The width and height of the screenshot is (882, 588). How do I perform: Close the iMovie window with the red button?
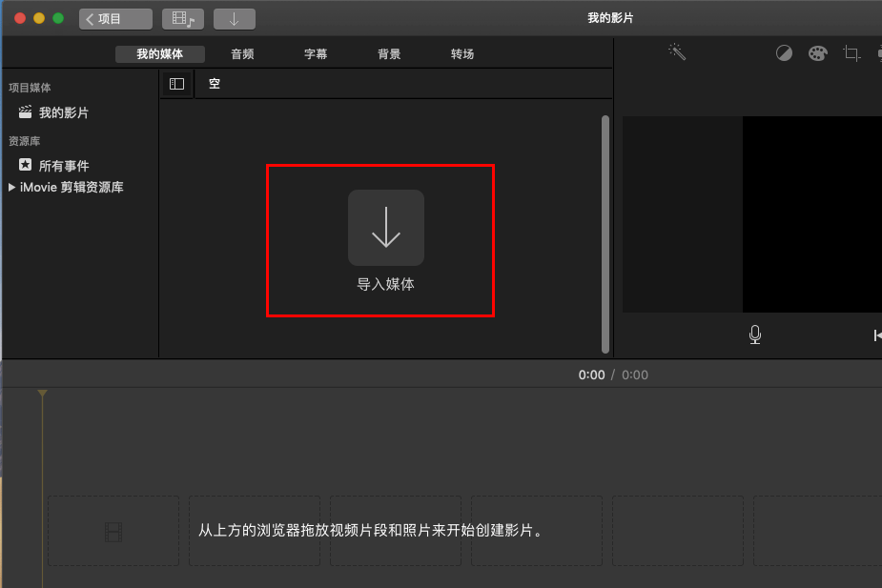coord(20,18)
